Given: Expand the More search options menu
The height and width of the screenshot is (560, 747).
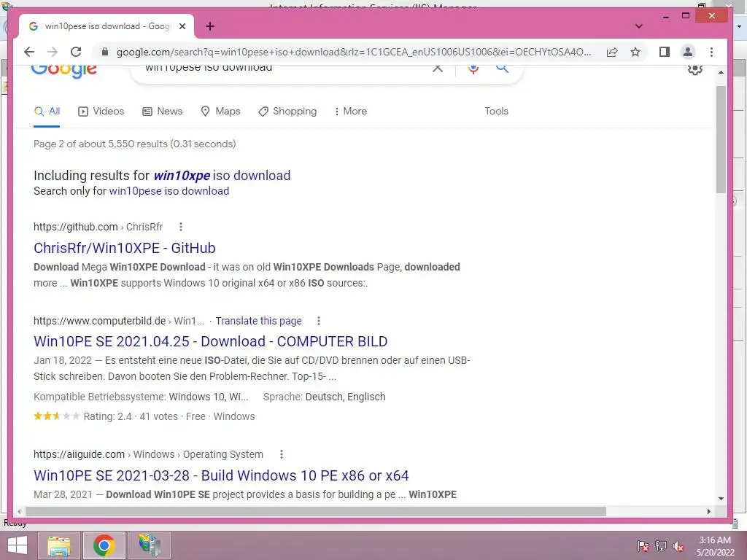Looking at the screenshot, I should (x=351, y=112).
